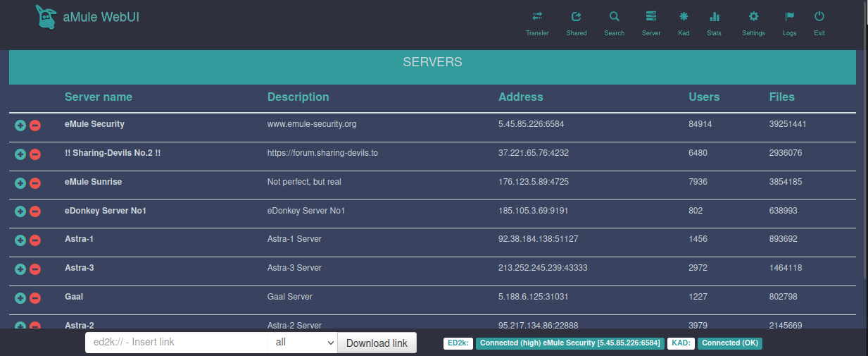Screen dimensions: 868x356
Task: Sort by Description column header
Action: (x=298, y=97)
